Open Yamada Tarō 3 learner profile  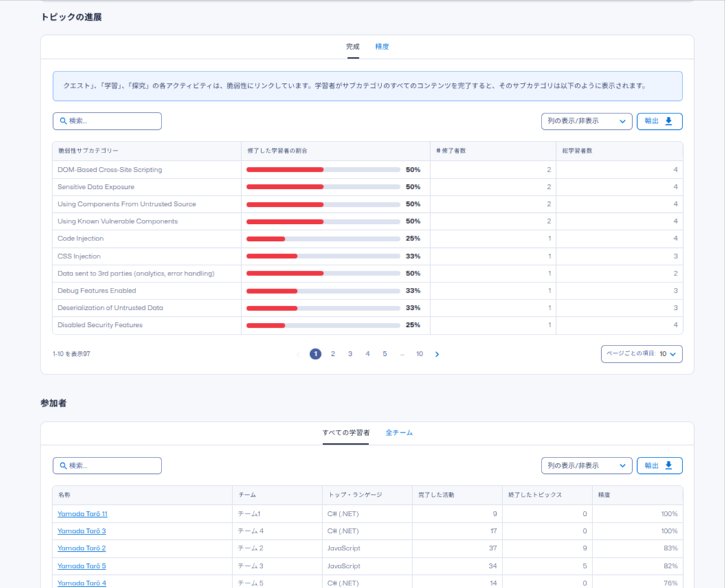click(82, 531)
